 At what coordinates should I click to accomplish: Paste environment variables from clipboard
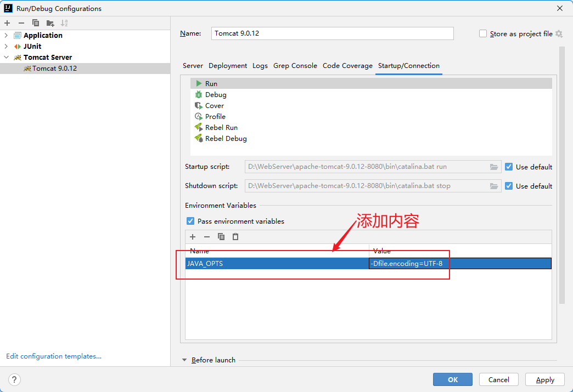235,237
